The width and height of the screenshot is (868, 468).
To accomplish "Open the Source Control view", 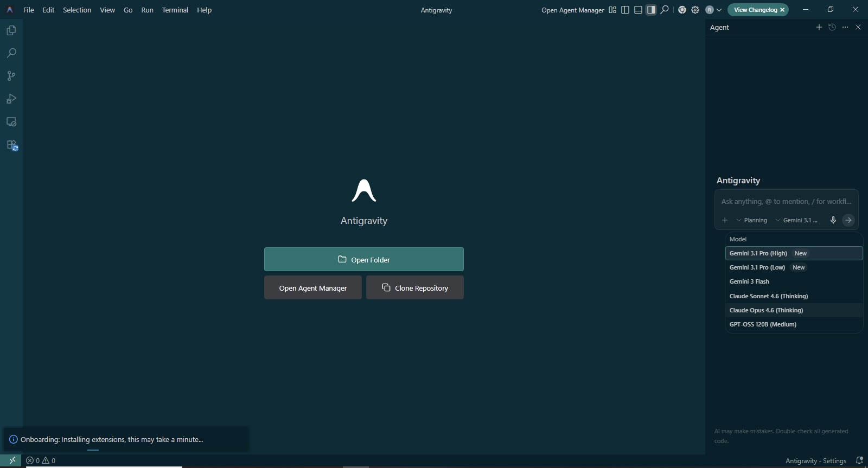I will coord(11,76).
